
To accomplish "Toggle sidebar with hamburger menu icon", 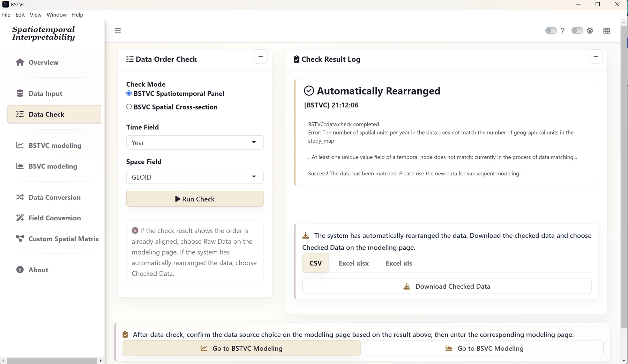I will 118,31.
